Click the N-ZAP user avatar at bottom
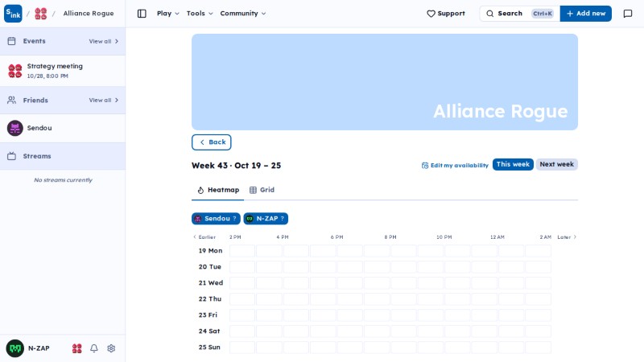The image size is (644, 362). tap(15, 348)
